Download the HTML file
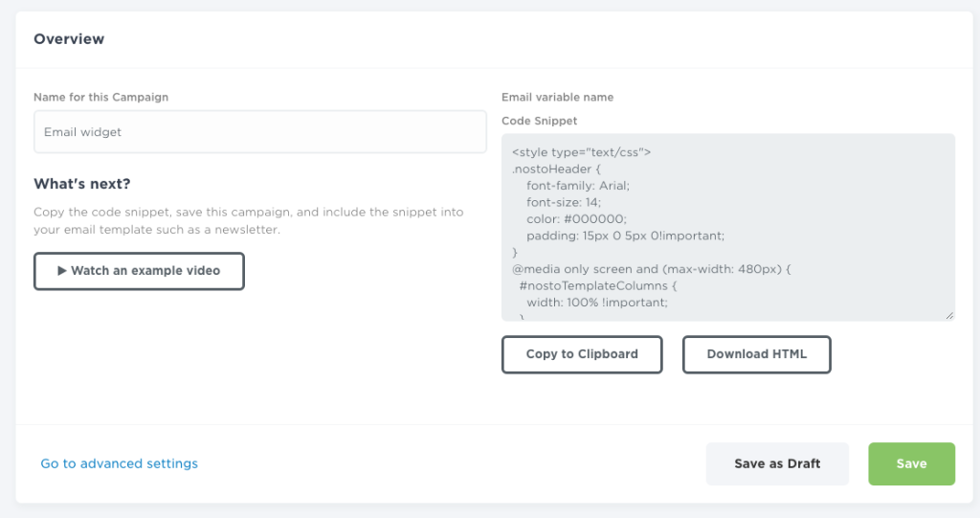This screenshot has width=980, height=518. click(756, 354)
